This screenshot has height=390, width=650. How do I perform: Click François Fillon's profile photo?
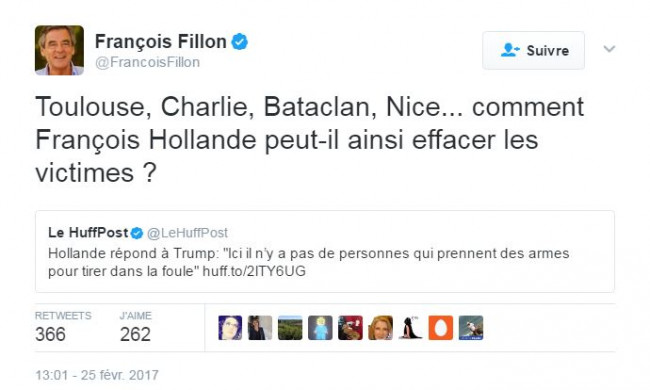click(59, 50)
